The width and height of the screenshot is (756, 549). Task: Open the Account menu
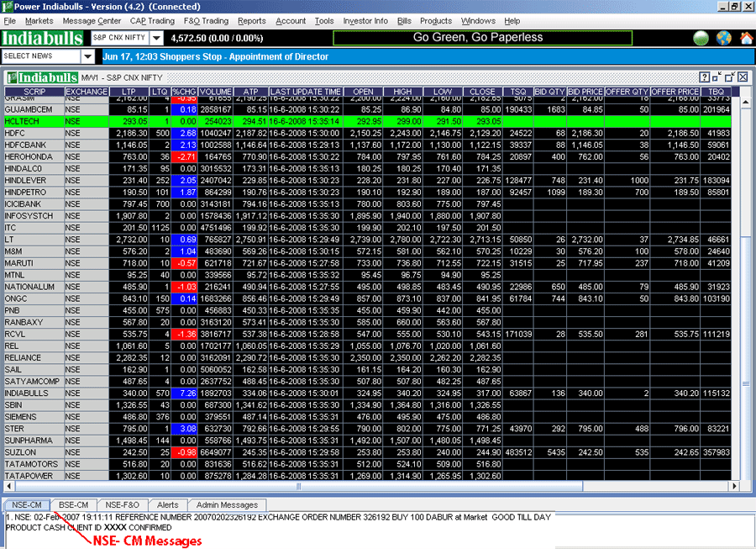pyautogui.click(x=291, y=21)
